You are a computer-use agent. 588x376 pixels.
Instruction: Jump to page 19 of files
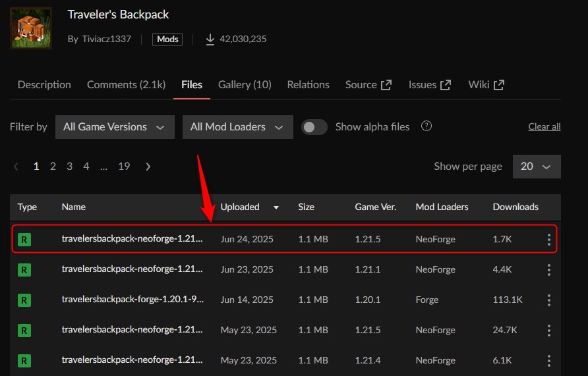coord(124,167)
